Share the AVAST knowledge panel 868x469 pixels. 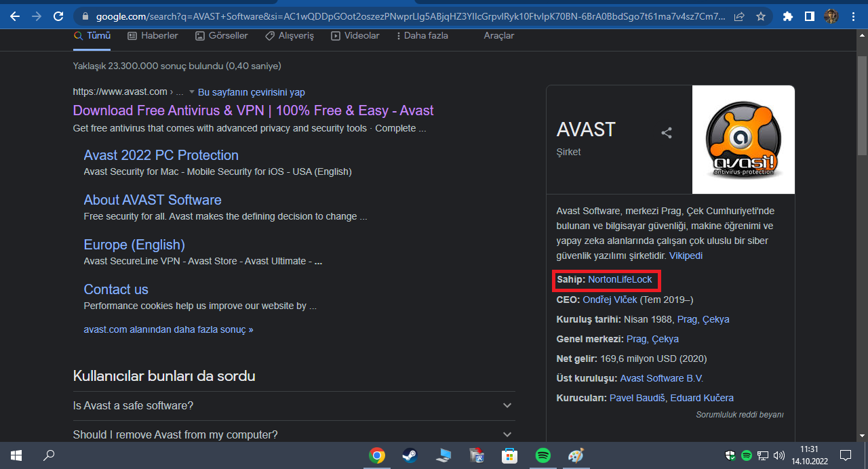tap(667, 133)
